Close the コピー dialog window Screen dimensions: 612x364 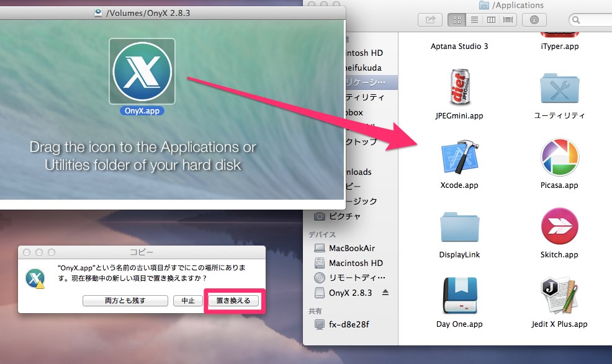click(27, 252)
